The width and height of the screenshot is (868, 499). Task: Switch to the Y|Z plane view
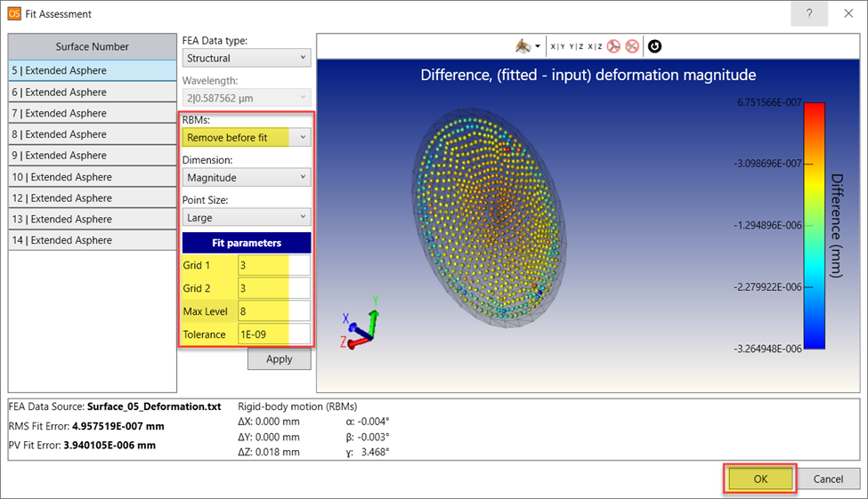point(576,46)
